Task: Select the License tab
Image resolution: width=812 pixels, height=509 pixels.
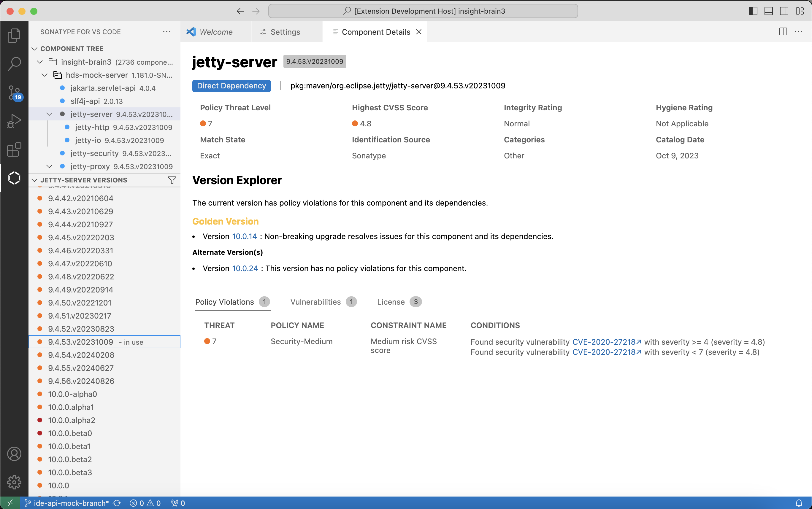Action: pos(399,302)
